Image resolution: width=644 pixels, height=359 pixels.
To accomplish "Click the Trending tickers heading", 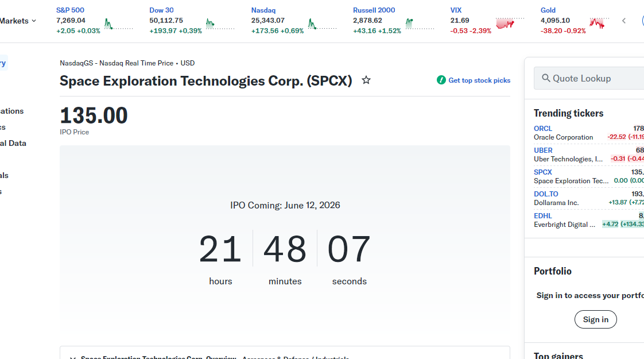I will click(x=568, y=113).
